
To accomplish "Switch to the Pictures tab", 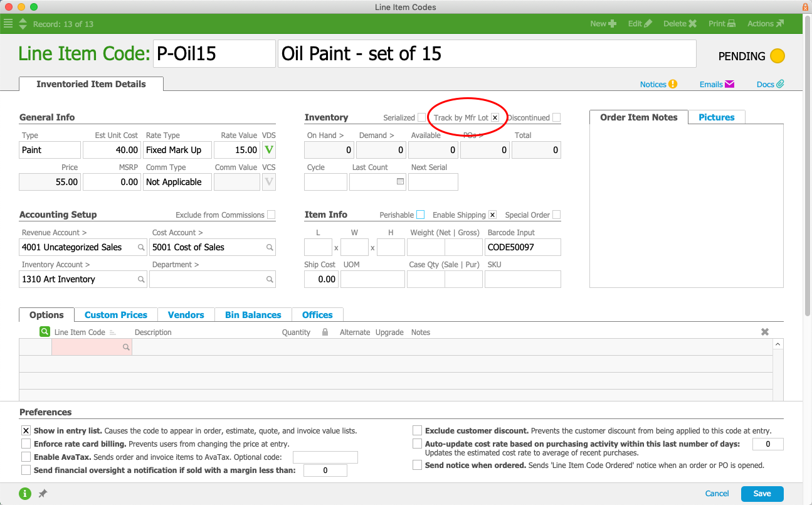I will 717,117.
